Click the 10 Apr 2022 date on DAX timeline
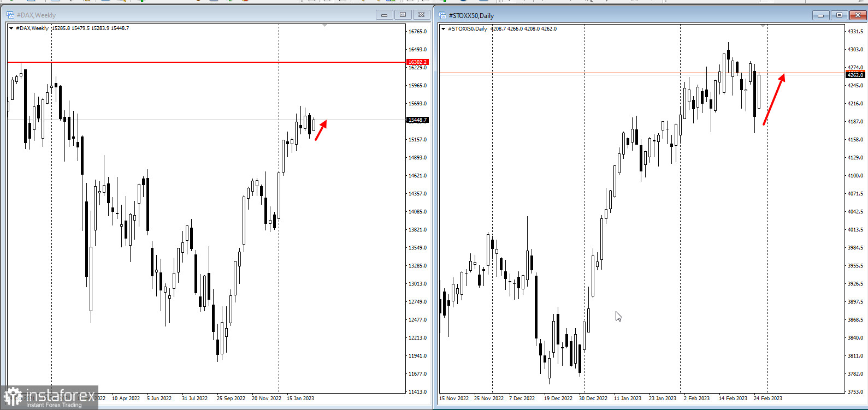This screenshot has height=410, width=868. click(126, 399)
